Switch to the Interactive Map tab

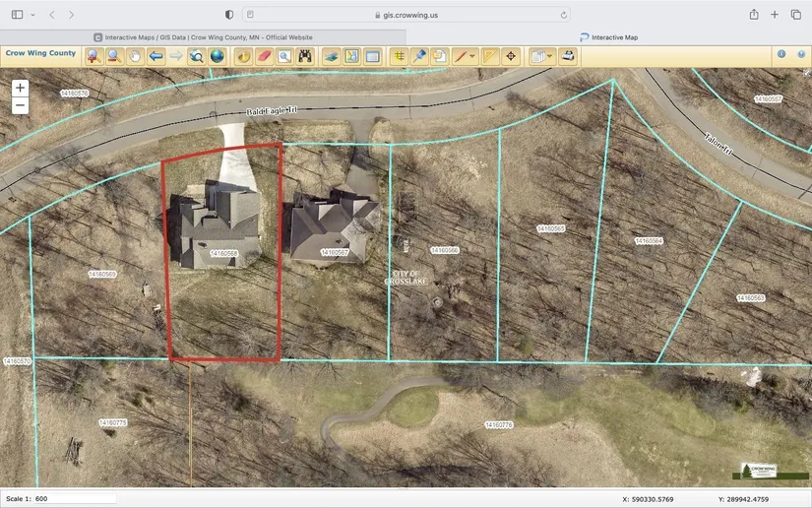tap(609, 37)
